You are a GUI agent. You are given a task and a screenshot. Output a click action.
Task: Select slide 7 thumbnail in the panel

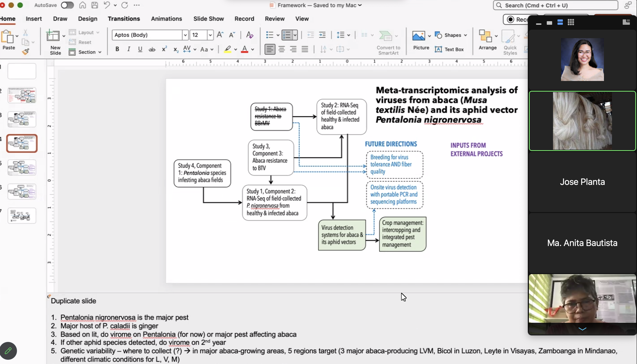pyautogui.click(x=22, y=215)
